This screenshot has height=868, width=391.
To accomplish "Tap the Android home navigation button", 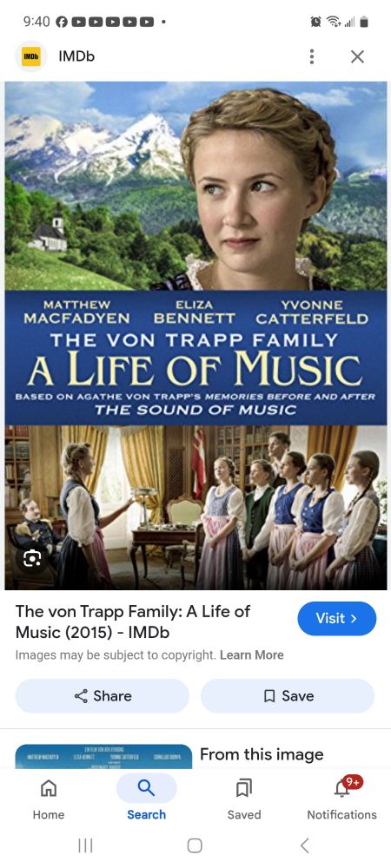I will [x=195, y=845].
